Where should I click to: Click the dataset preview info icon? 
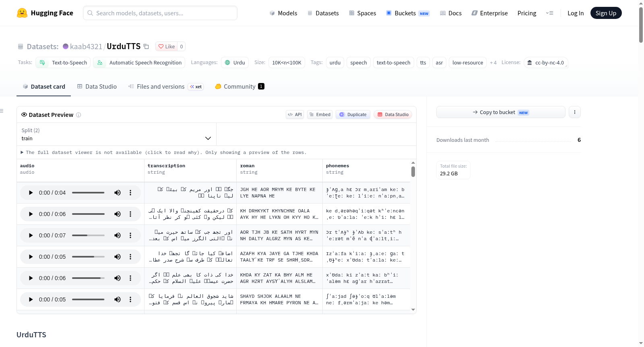(x=78, y=115)
